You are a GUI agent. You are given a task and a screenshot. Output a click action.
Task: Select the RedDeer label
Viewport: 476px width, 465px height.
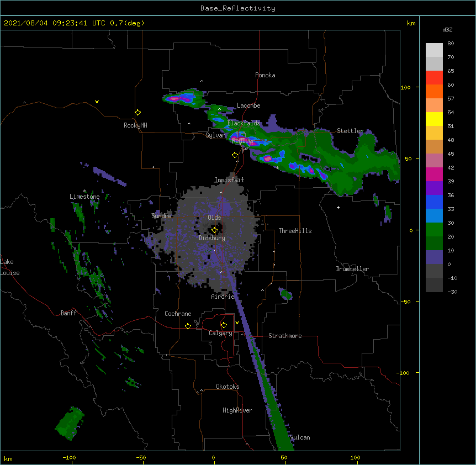click(243, 141)
